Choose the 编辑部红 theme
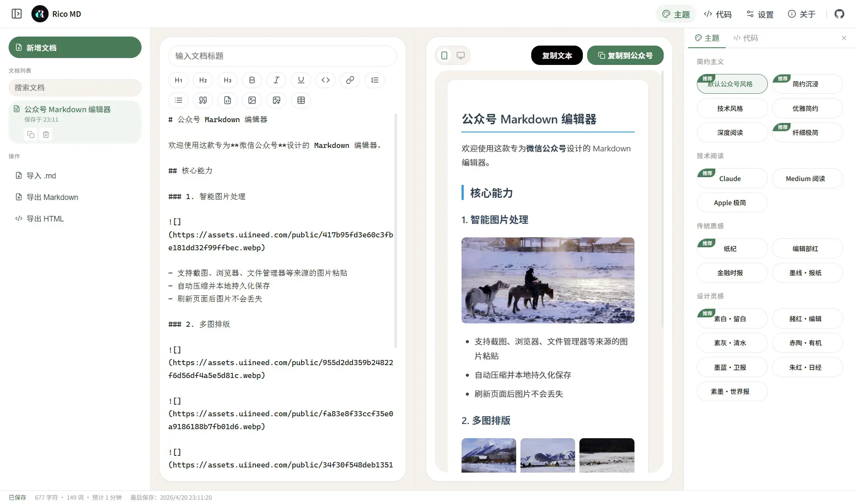Viewport: 856px width, 504px height. pyautogui.click(x=807, y=249)
